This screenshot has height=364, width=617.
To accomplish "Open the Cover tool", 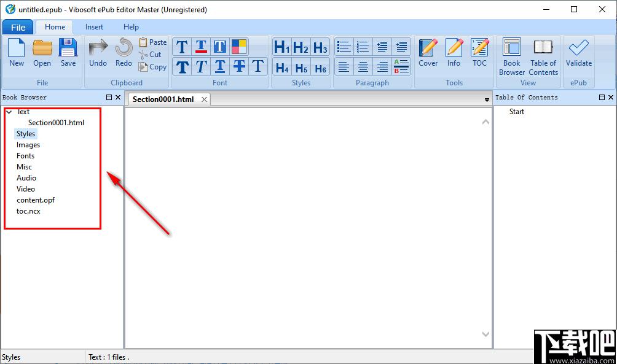I will [428, 53].
